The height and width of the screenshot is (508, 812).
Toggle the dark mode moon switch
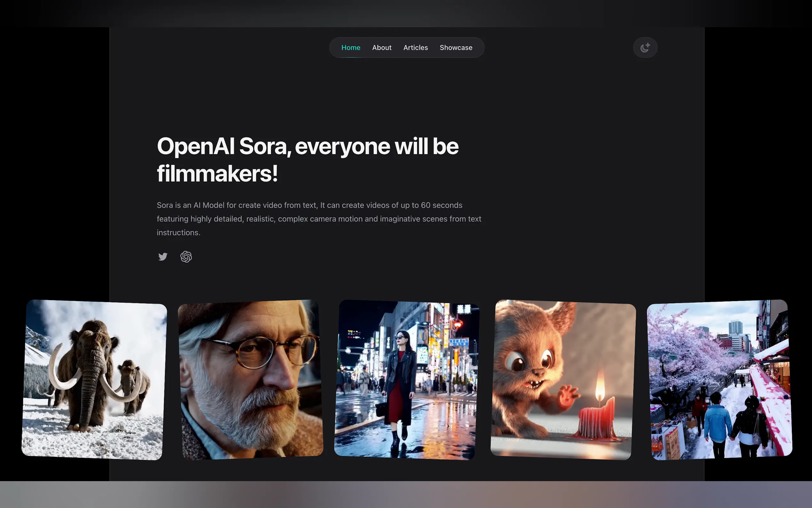click(645, 47)
